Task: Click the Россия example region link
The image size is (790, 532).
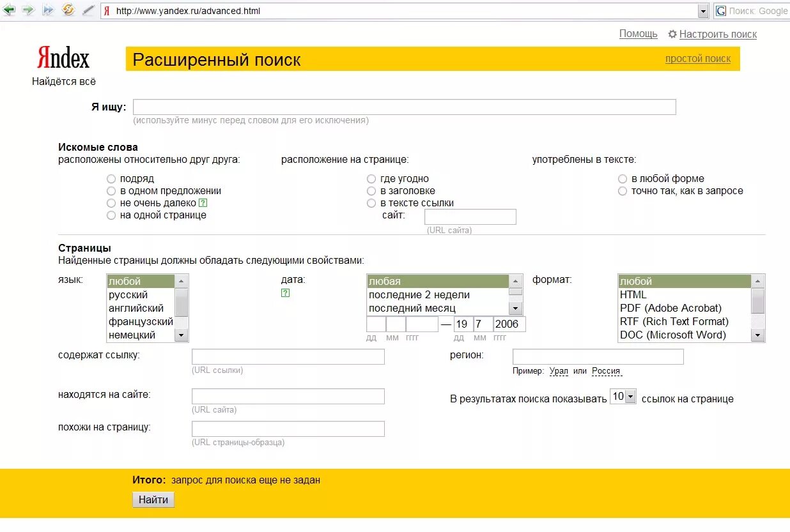Action: click(606, 370)
